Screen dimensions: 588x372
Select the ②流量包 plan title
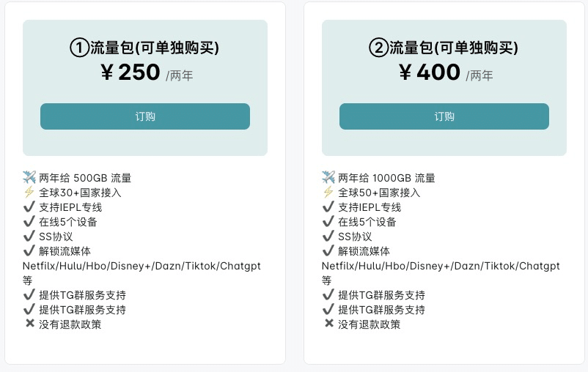coord(444,48)
